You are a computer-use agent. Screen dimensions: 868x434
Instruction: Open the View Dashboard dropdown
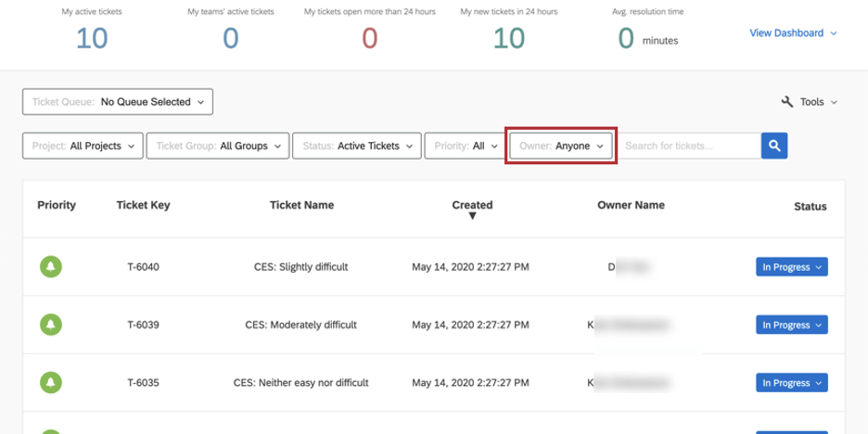[793, 33]
